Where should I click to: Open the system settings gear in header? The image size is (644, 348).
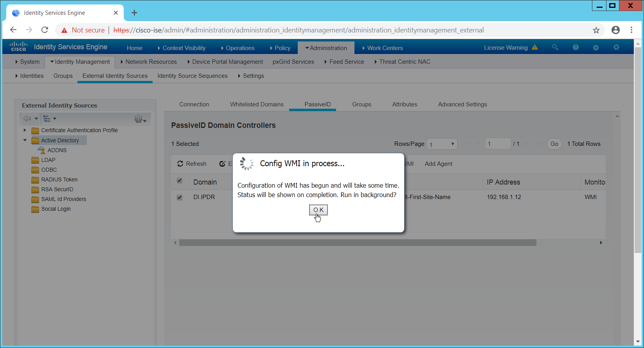coord(616,47)
